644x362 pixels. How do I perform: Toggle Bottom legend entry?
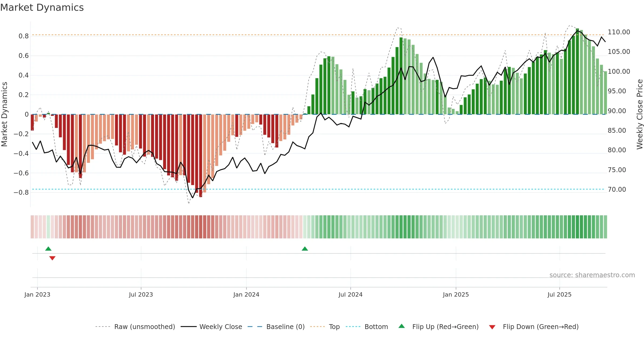click(367, 327)
